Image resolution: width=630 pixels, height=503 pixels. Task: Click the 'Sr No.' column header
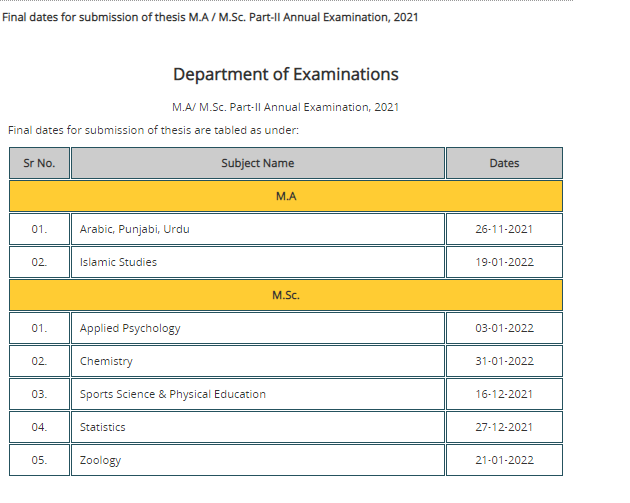pos(39,163)
